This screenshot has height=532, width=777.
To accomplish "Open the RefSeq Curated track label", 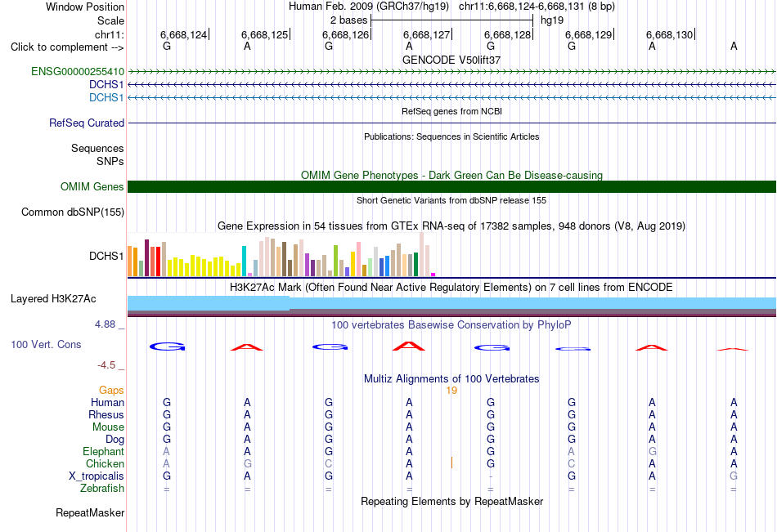I will [x=87, y=123].
